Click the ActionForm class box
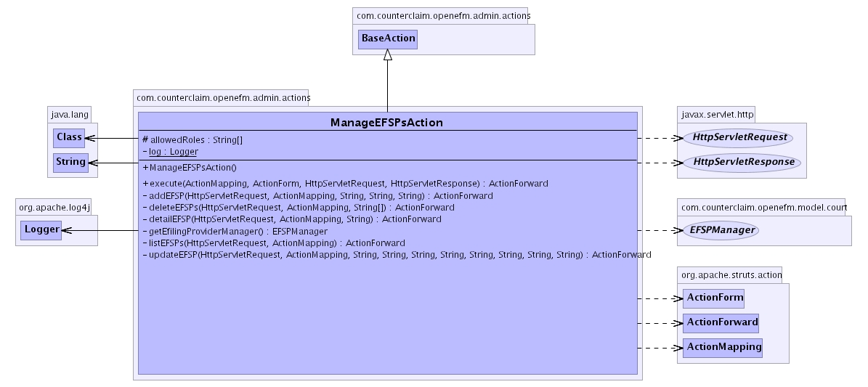This screenshot has width=868, height=387. (715, 298)
